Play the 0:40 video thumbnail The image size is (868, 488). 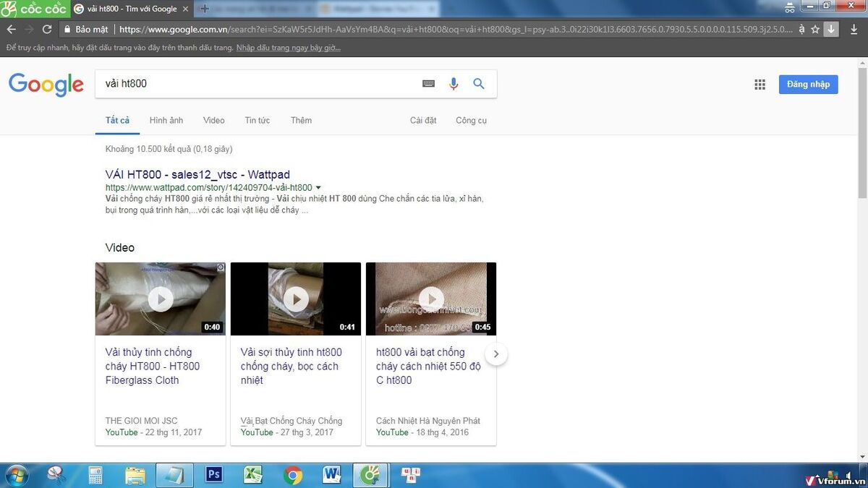[x=161, y=299]
